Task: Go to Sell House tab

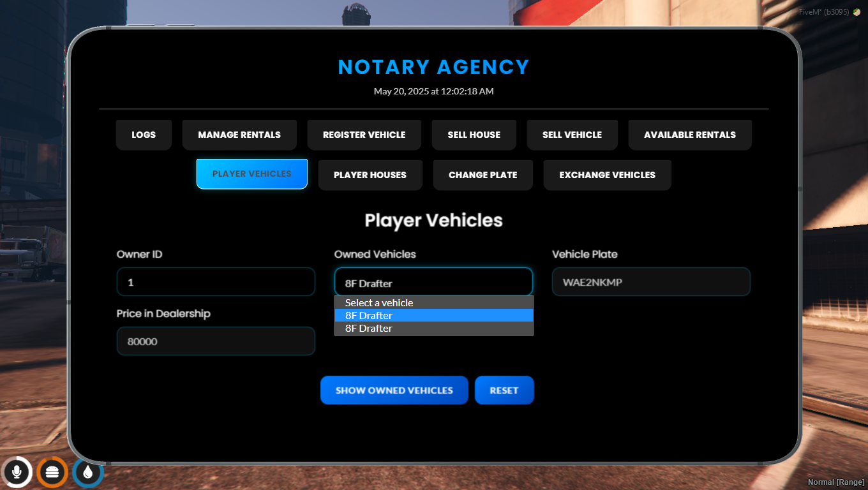Action: (474, 135)
